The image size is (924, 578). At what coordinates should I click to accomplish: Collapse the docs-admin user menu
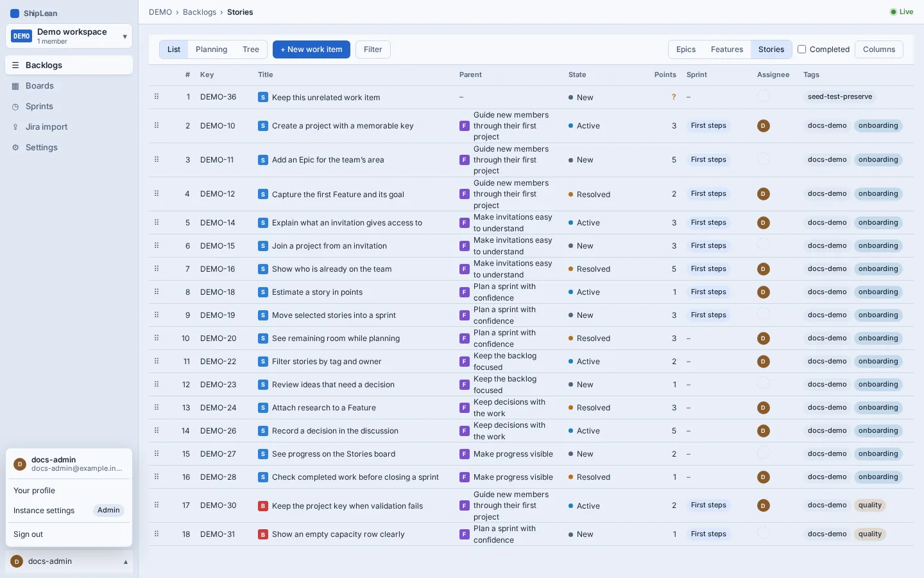[69, 561]
